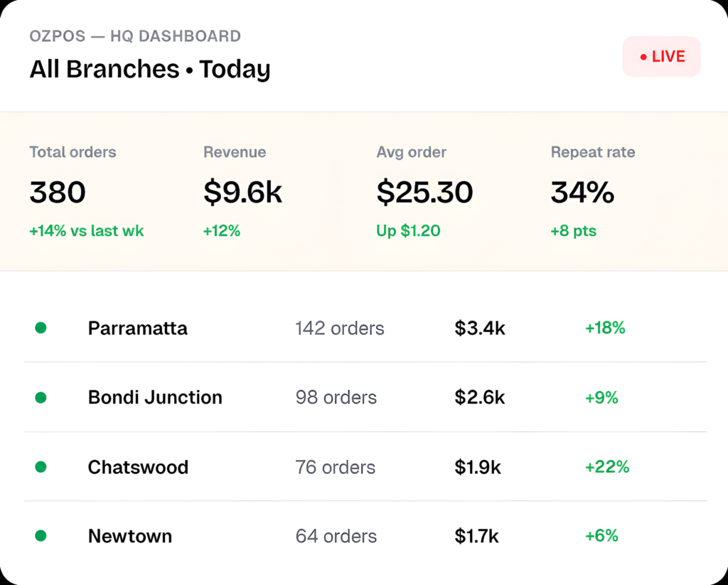Viewport: 728px width, 585px height.
Task: Select the Newtown branch name
Action: tap(130, 536)
